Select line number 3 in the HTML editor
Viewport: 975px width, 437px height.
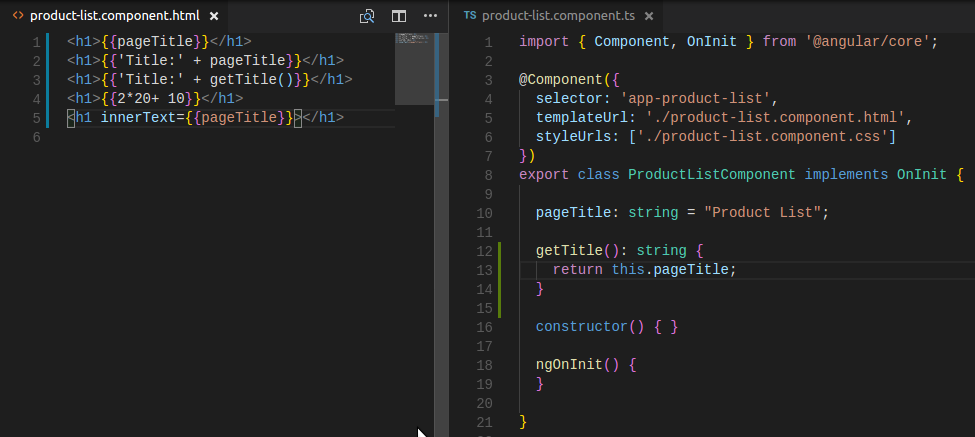coord(36,79)
